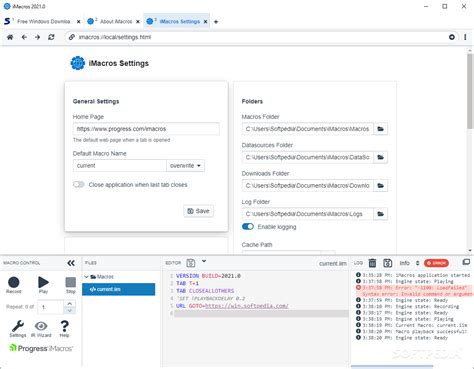Click the Datasources Folder path field
The width and height of the screenshot is (474, 369).
tap(308, 157)
